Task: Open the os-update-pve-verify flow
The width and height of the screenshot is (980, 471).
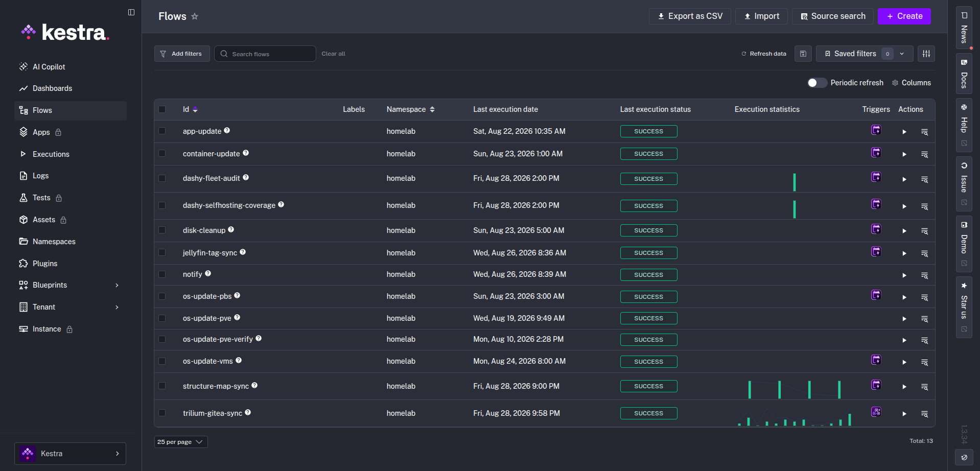Action: point(218,339)
